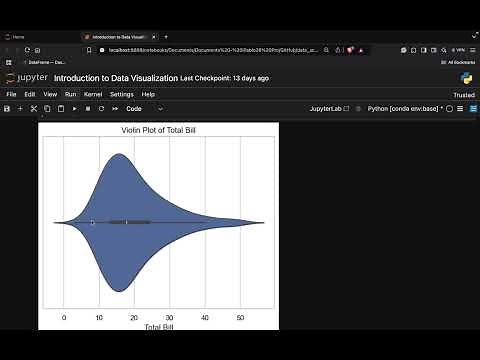Open the Settings menu
This screenshot has width=480, height=360.
pos(122,94)
